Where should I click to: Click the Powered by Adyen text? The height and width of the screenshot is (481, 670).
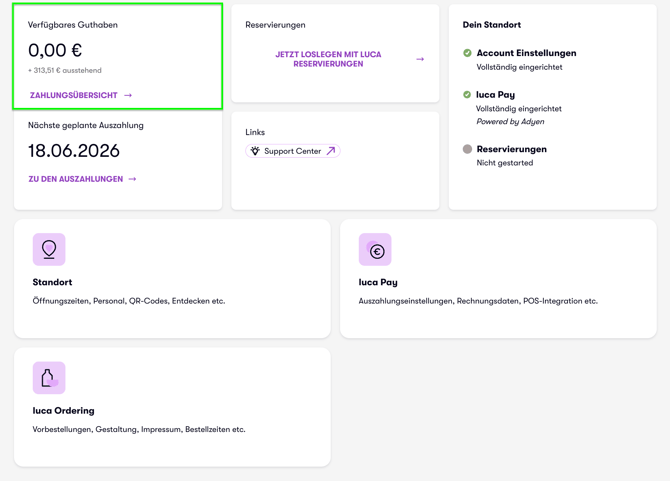click(x=510, y=121)
